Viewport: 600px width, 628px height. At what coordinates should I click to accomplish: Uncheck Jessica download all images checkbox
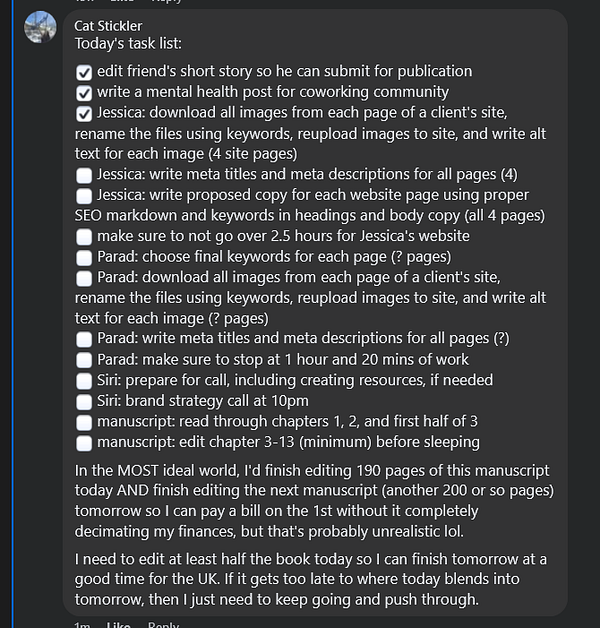[x=84, y=114]
